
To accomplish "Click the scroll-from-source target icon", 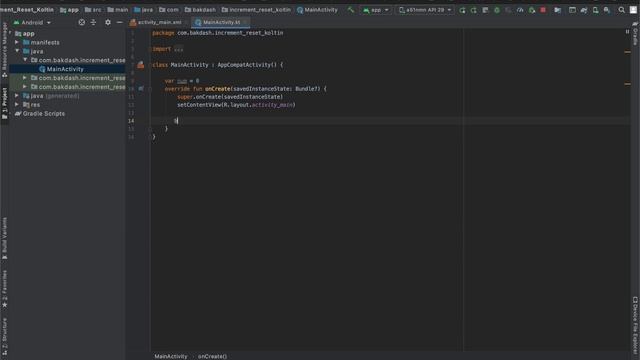I will (x=82, y=22).
